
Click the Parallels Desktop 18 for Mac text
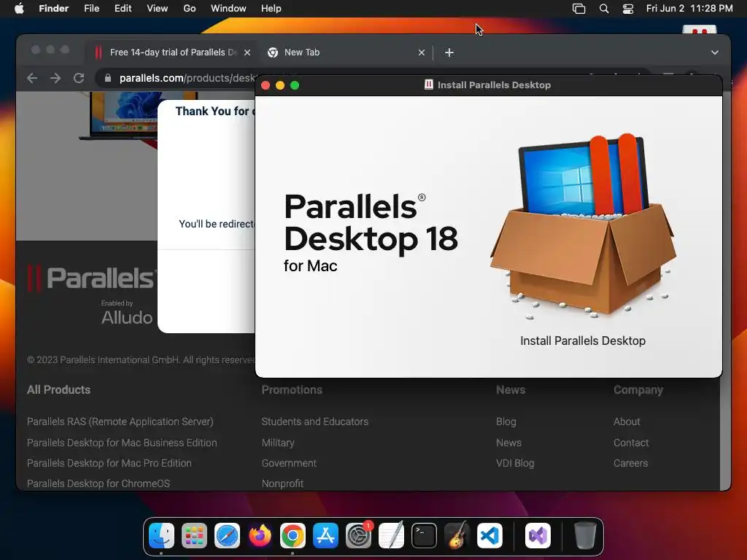pyautogui.click(x=371, y=233)
